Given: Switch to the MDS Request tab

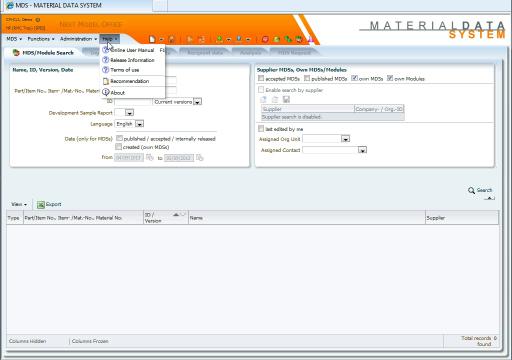Looking at the screenshot, I should pos(294,53).
